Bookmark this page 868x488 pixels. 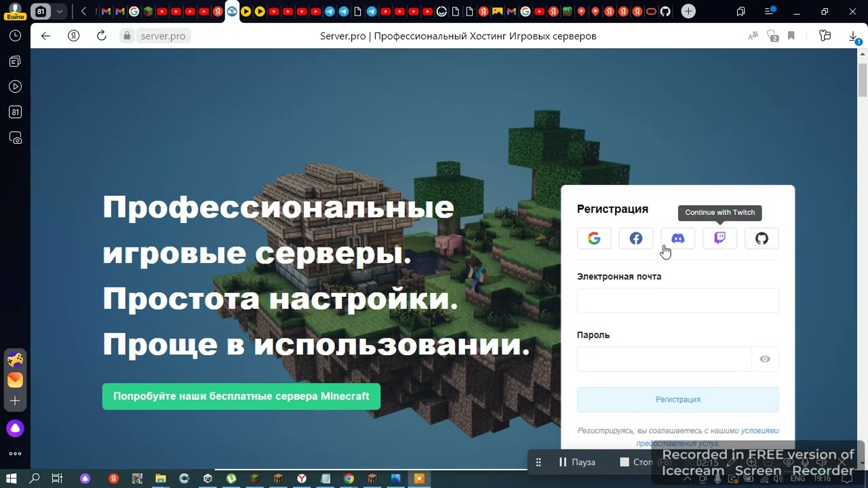coord(791,36)
